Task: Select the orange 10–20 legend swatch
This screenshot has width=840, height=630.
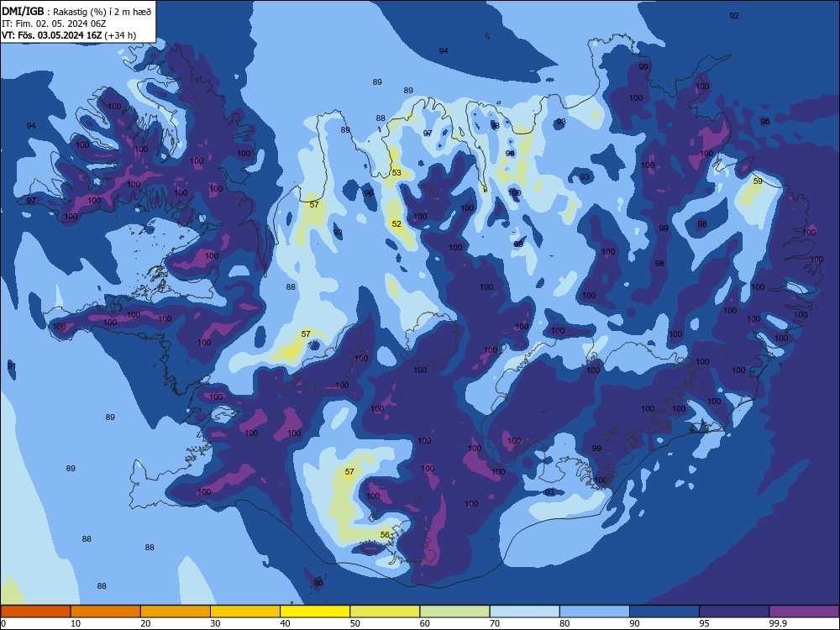Action: pyautogui.click(x=106, y=612)
